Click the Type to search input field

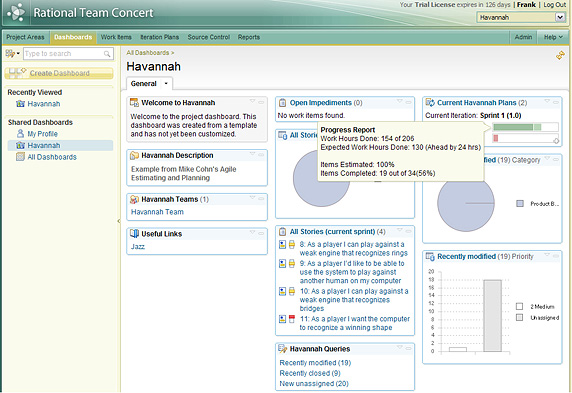click(69, 54)
